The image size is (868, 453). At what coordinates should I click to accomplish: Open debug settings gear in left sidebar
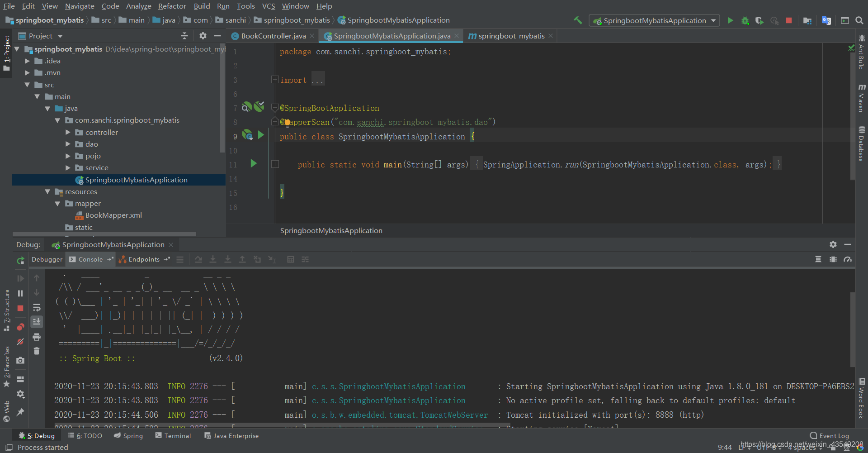[20, 394]
